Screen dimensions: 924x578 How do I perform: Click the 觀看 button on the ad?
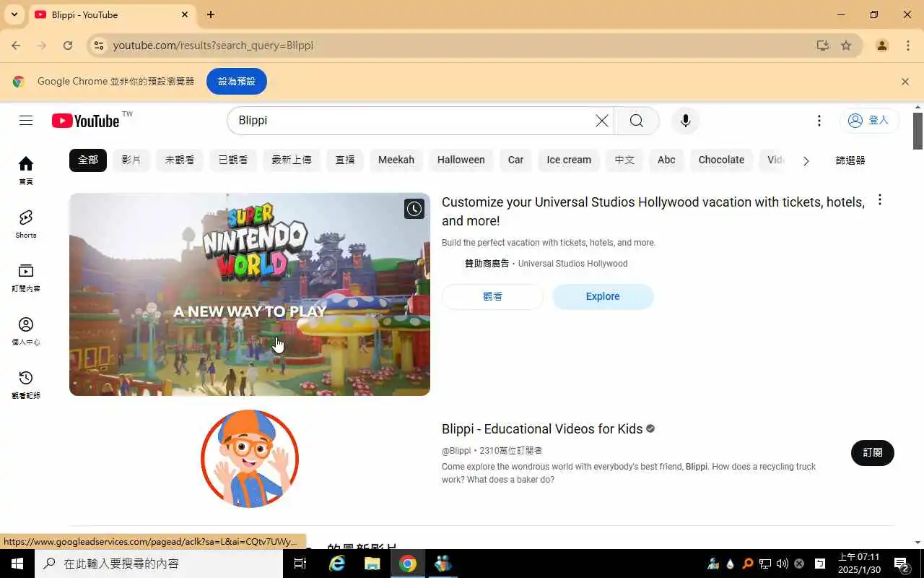pyautogui.click(x=492, y=297)
